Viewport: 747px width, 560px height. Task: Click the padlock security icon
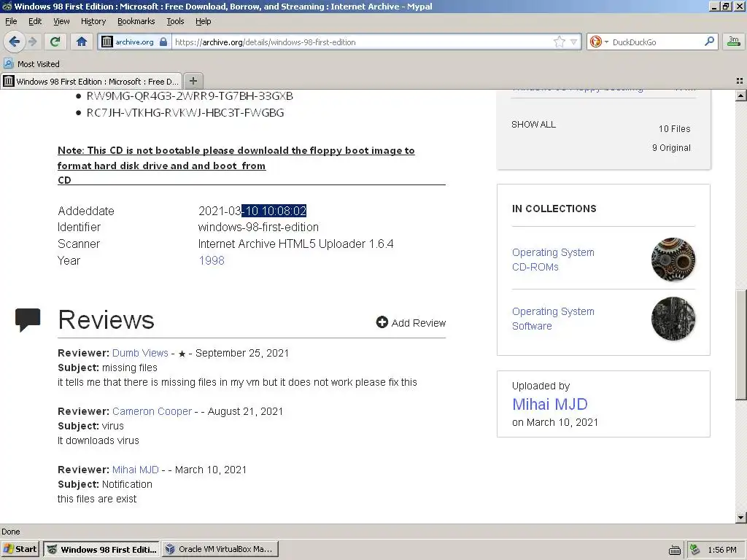163,42
